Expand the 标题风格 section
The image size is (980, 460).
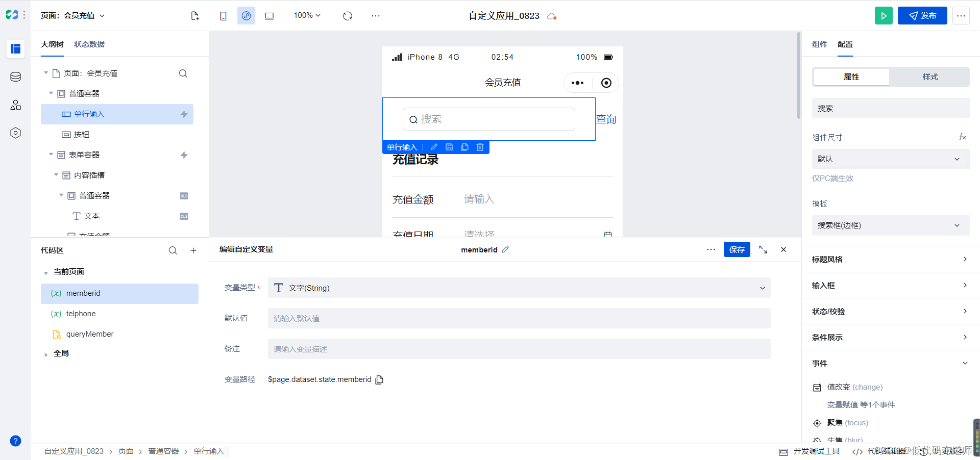(x=891, y=259)
